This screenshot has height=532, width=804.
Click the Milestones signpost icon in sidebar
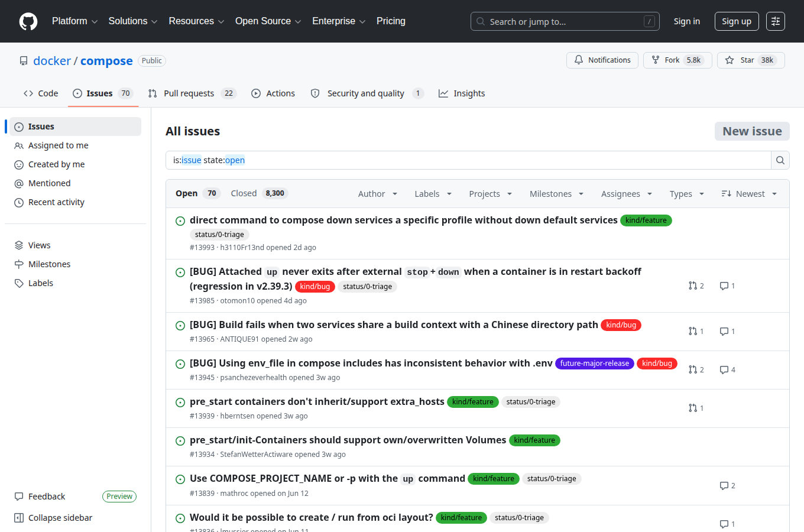[19, 264]
